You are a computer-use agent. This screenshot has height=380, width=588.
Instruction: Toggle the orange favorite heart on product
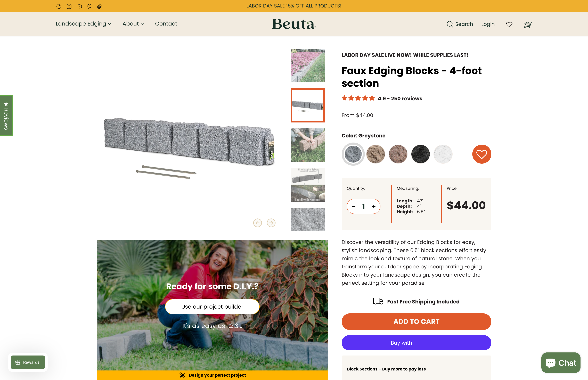click(481, 154)
